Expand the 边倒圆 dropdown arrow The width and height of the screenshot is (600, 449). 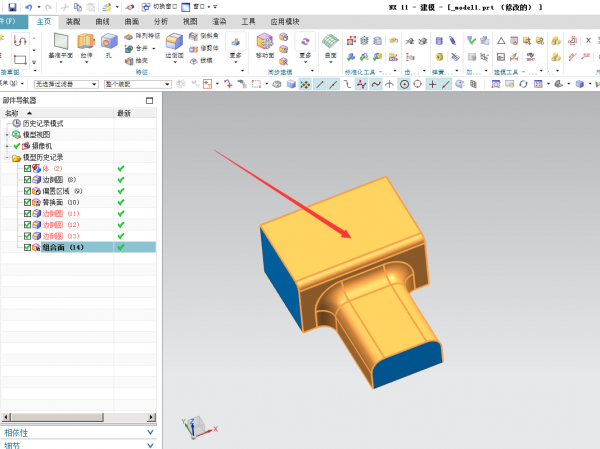click(174, 62)
